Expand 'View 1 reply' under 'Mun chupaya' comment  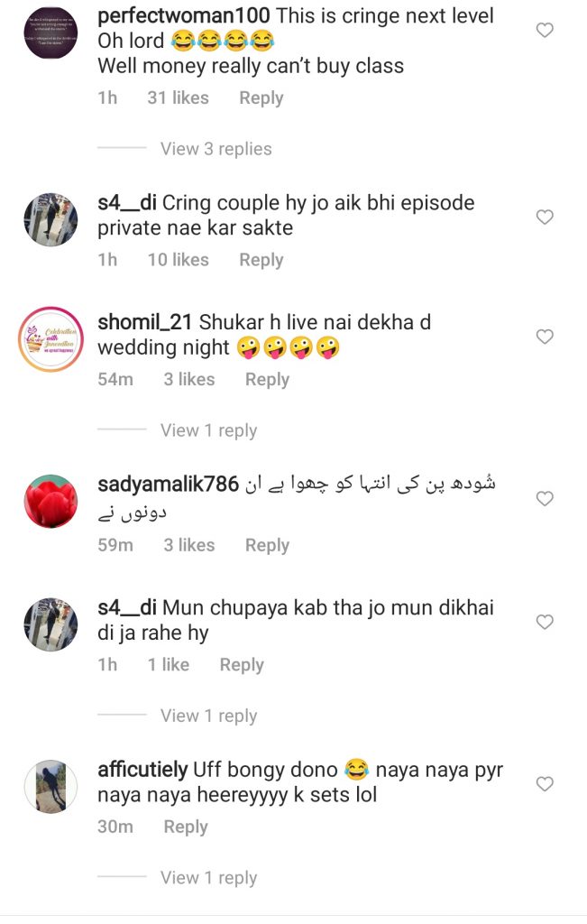point(208,716)
